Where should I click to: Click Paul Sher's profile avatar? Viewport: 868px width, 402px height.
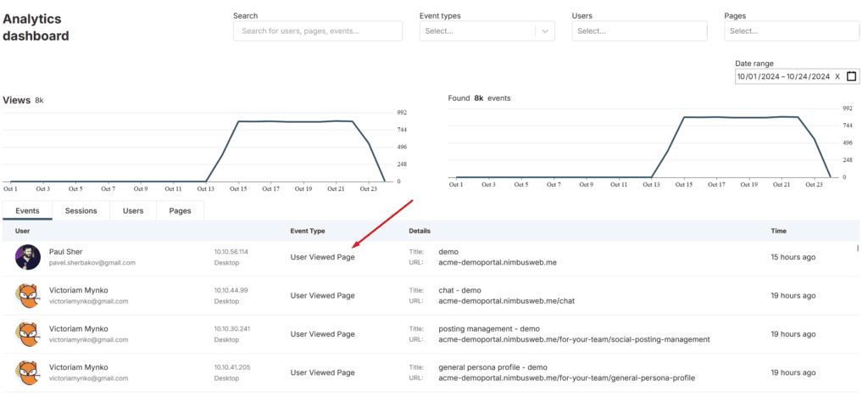pos(28,257)
